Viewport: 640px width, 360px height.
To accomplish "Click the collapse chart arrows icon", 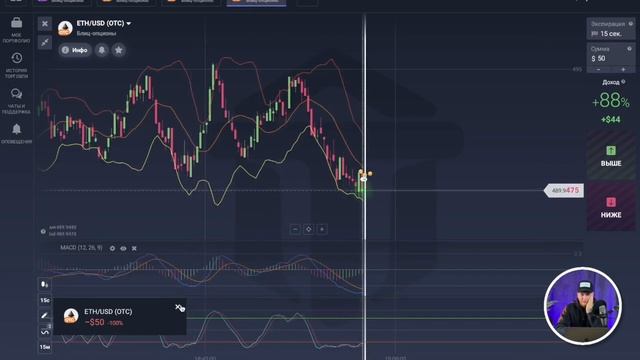I will pyautogui.click(x=45, y=42).
